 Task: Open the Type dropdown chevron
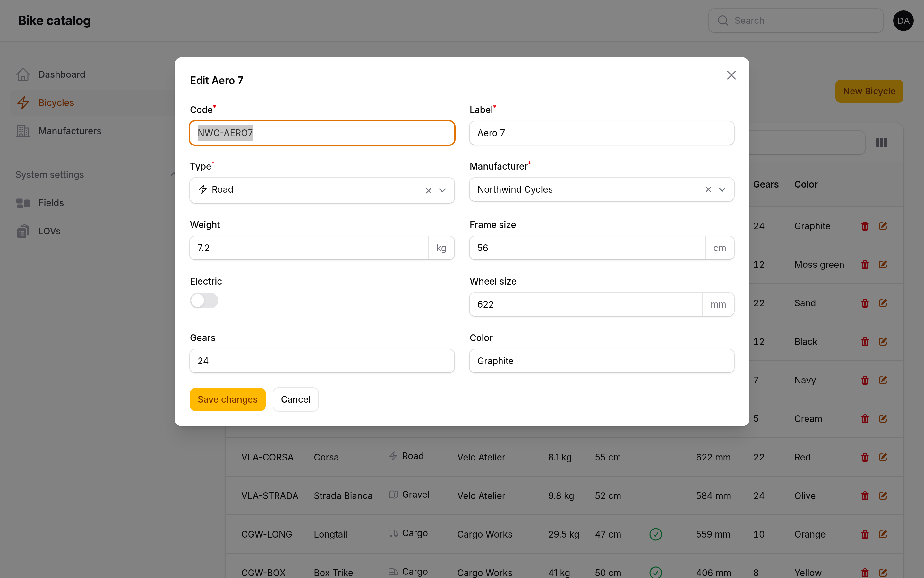pos(442,190)
